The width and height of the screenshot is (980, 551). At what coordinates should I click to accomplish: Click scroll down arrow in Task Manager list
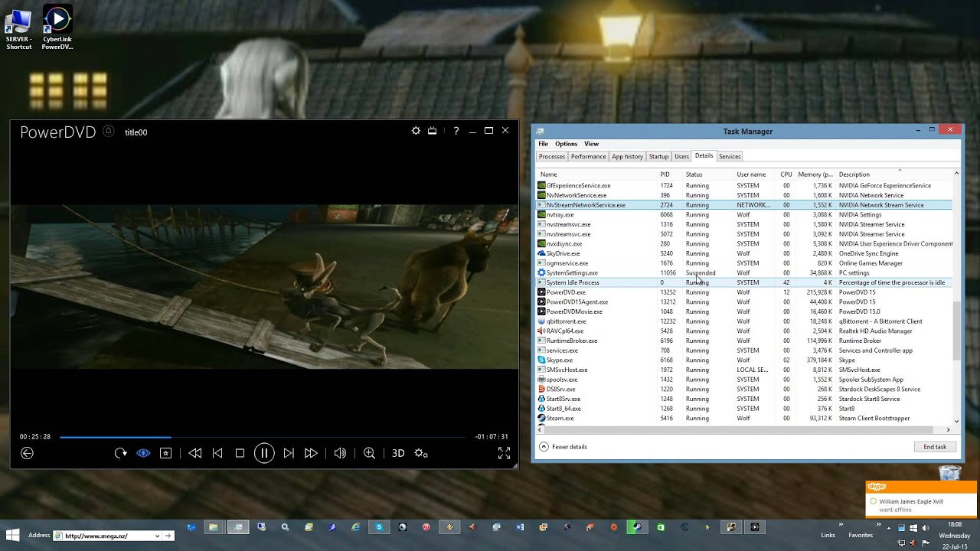click(956, 421)
